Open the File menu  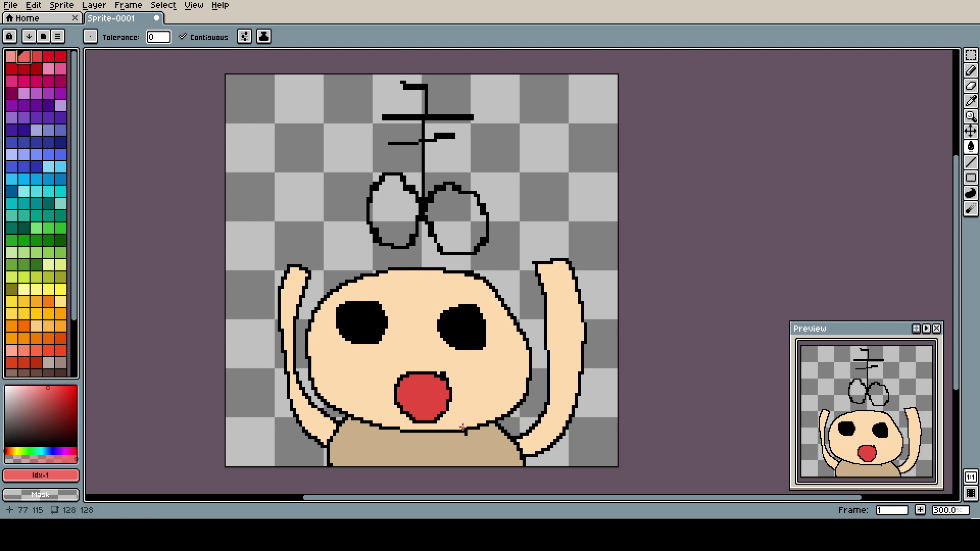(x=11, y=5)
